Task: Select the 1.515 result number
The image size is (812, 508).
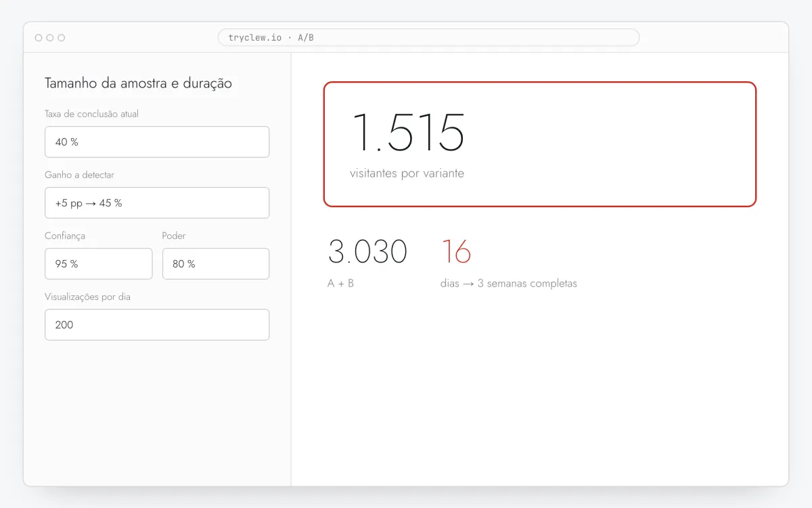Action: coord(408,133)
